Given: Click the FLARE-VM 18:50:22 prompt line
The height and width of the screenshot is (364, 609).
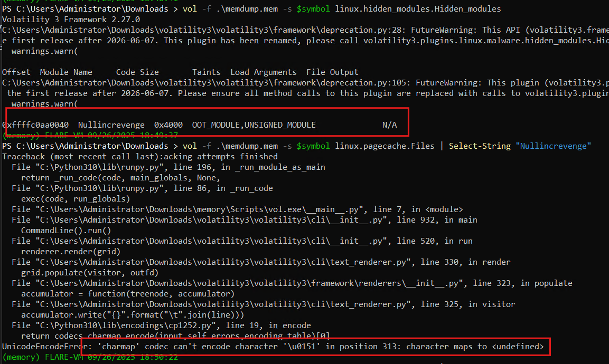Looking at the screenshot, I should point(90,357).
